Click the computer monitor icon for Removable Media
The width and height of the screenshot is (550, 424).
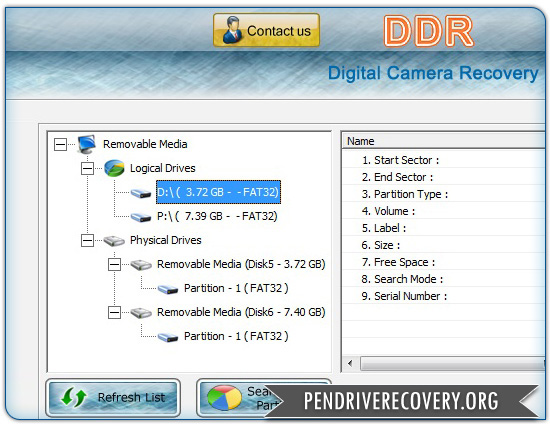87,144
